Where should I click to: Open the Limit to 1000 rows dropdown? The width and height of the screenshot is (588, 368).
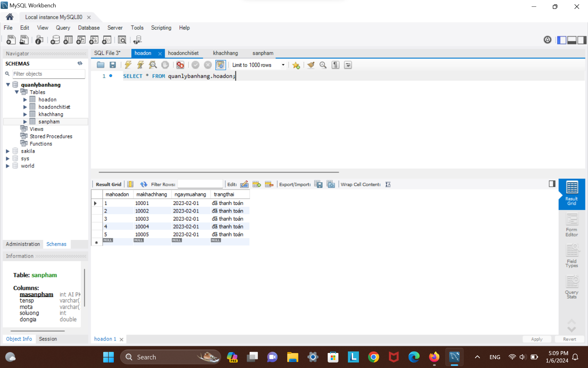(283, 65)
